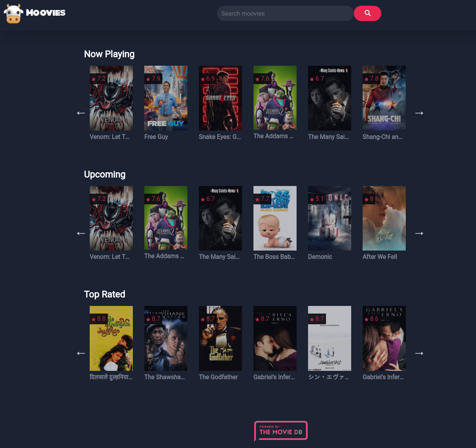Click 'The Addams ...' title under Now Playing
Image resolution: width=476 pixels, height=448 pixels.
(x=273, y=136)
